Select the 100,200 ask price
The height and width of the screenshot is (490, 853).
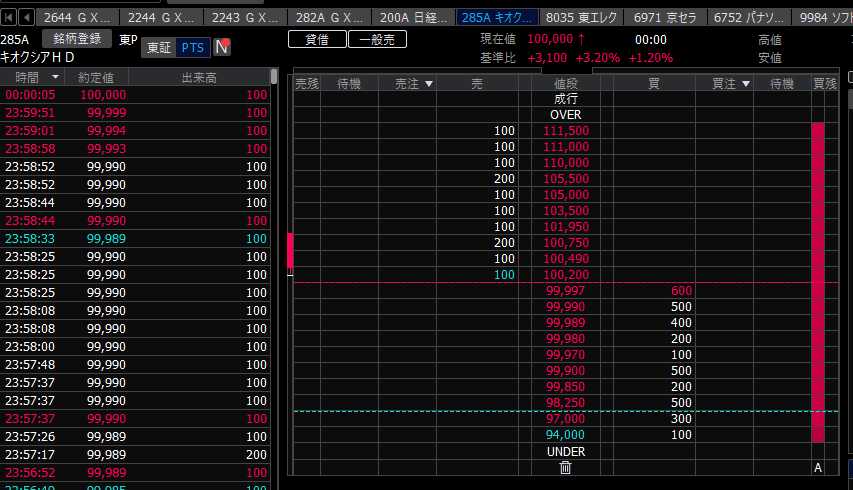coord(566,275)
